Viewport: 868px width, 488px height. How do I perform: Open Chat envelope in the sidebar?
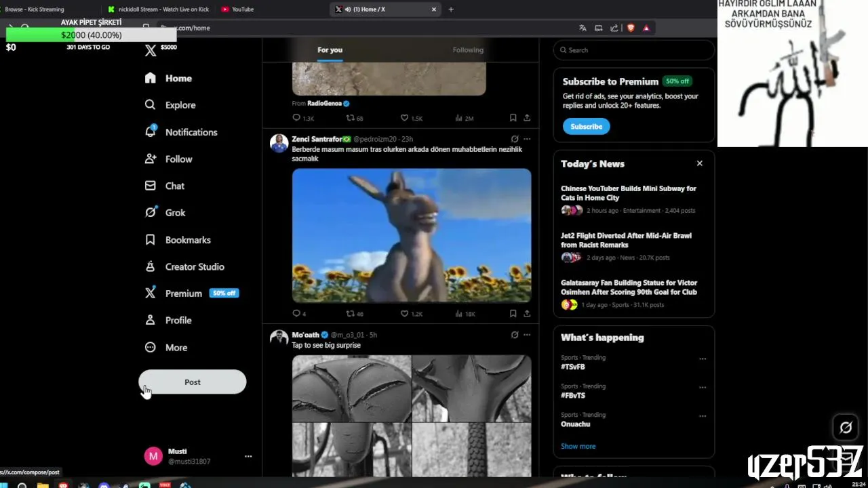[x=151, y=186]
